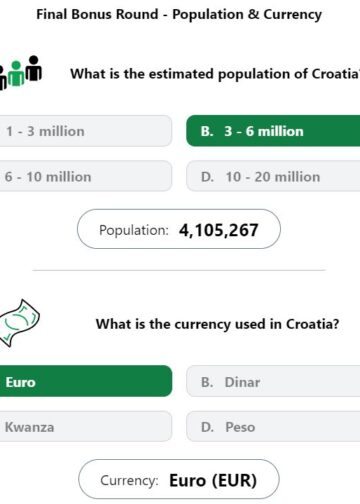Image resolution: width=360 pixels, height=504 pixels.
Task: Click the estimated population of Croatia question
Action: 215,74
